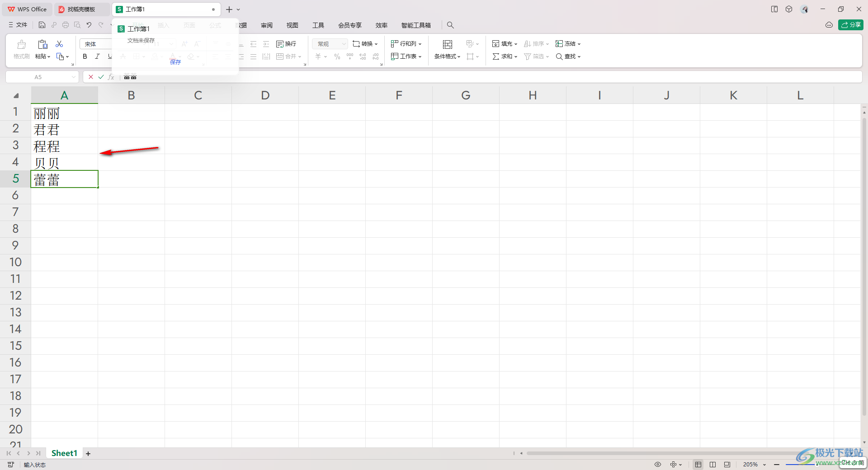Click Increase Indent icon
The image size is (868, 470).
pos(266,44)
